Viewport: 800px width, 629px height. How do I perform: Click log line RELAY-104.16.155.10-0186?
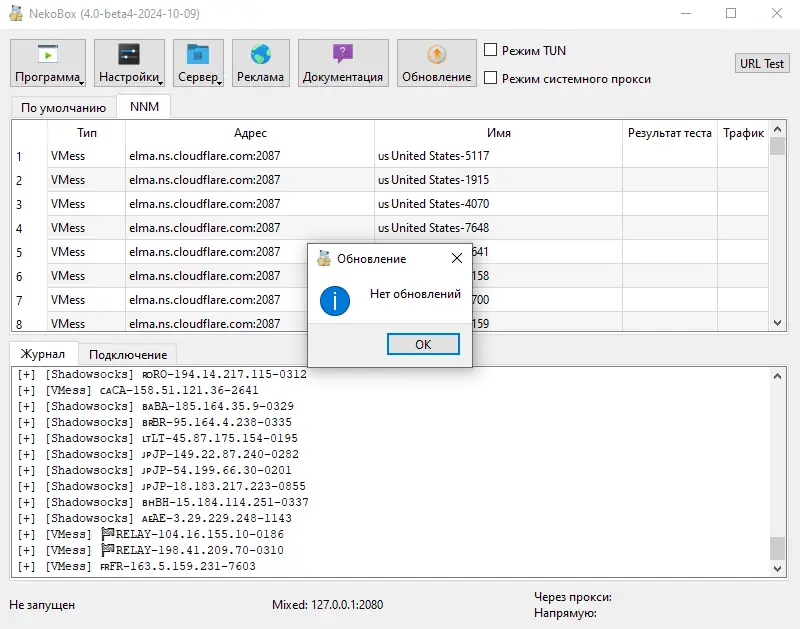151,534
